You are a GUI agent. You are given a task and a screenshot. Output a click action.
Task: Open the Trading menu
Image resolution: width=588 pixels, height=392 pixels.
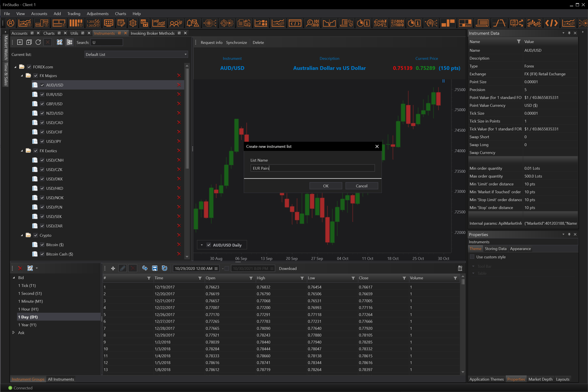tap(74, 14)
